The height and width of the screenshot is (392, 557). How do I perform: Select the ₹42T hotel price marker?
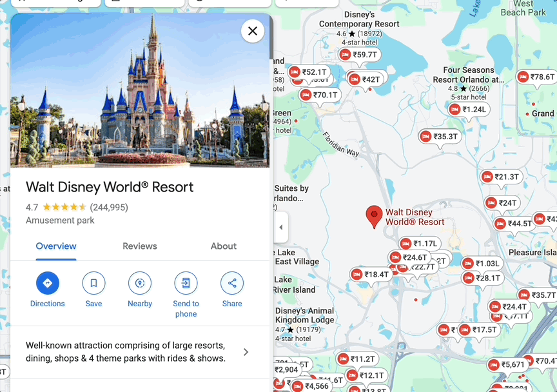(x=366, y=79)
